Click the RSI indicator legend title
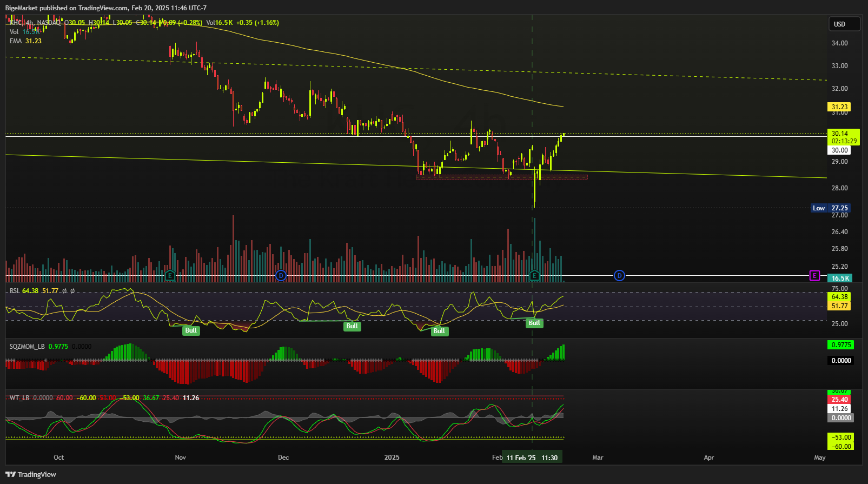Viewport: 868px width, 484px height. coord(14,291)
